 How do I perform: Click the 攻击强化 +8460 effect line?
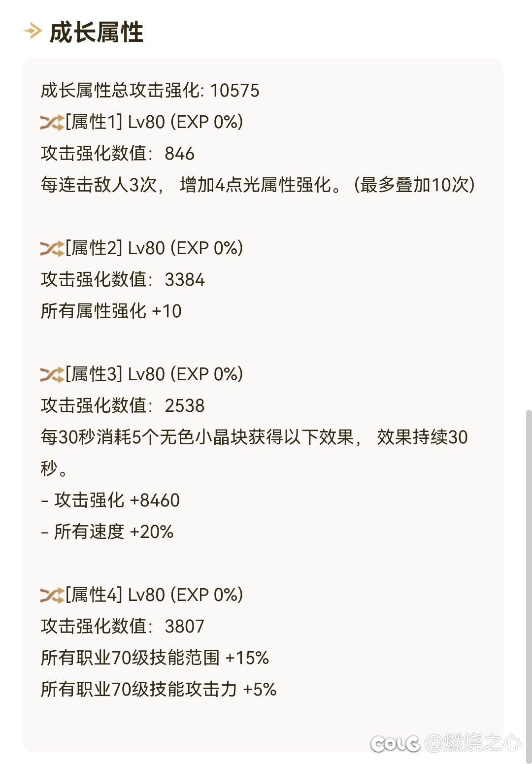click(110, 500)
